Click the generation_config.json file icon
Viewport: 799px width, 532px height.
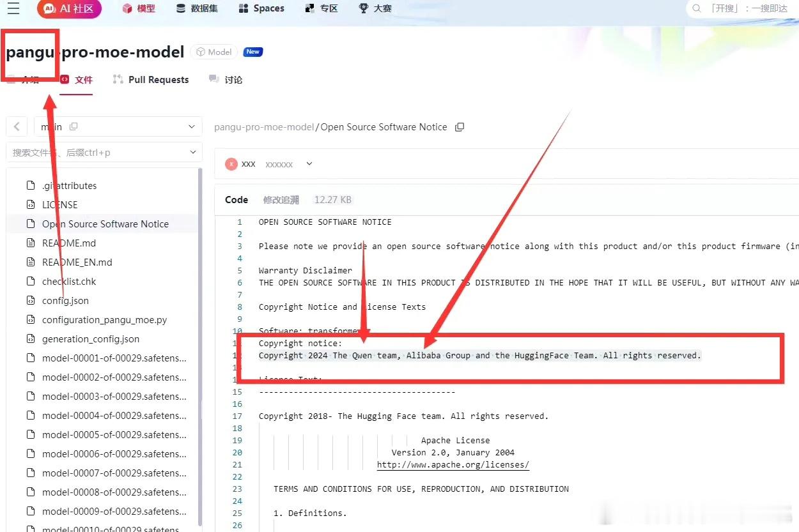30,339
